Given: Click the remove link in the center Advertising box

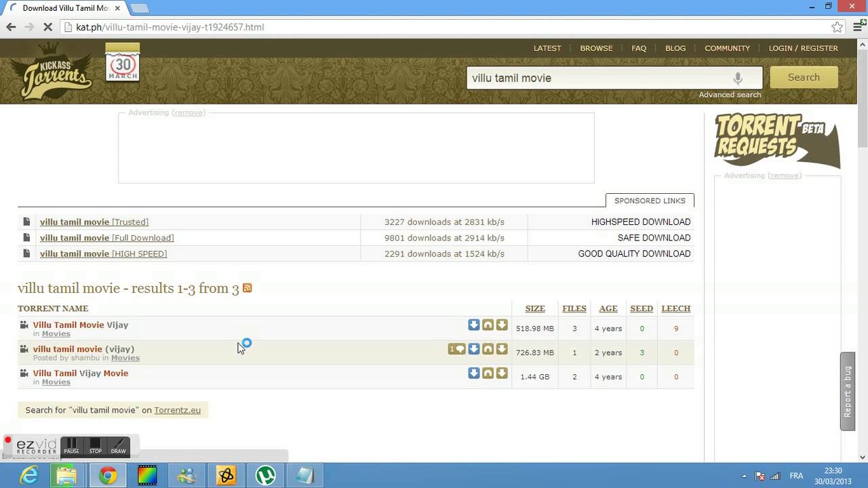Looking at the screenshot, I should coord(189,113).
